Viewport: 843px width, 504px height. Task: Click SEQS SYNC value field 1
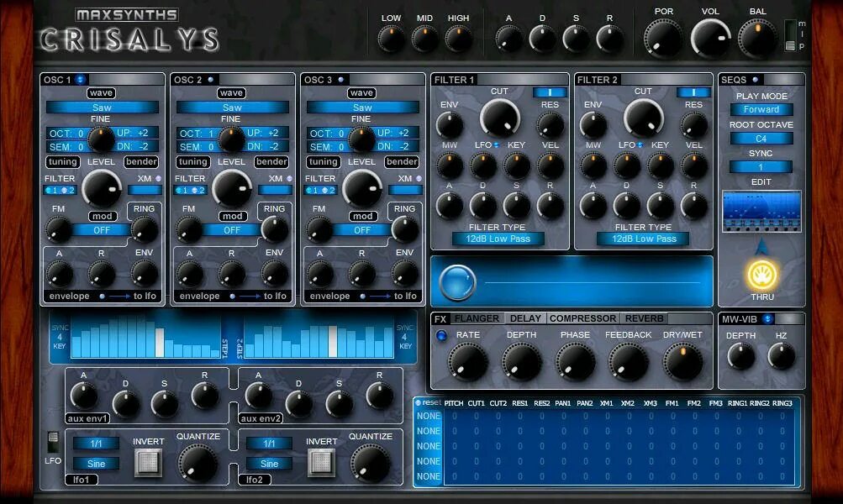click(x=761, y=168)
